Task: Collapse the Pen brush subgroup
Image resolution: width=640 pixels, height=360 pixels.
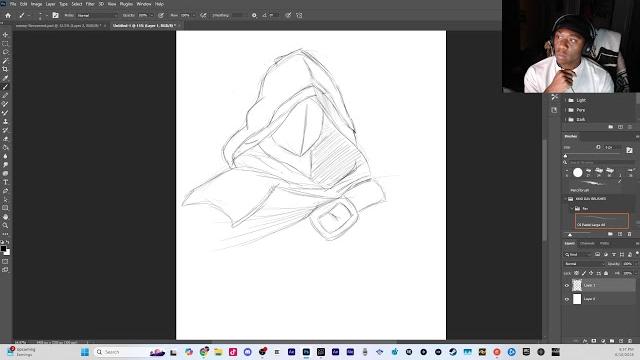Action: coord(572,209)
